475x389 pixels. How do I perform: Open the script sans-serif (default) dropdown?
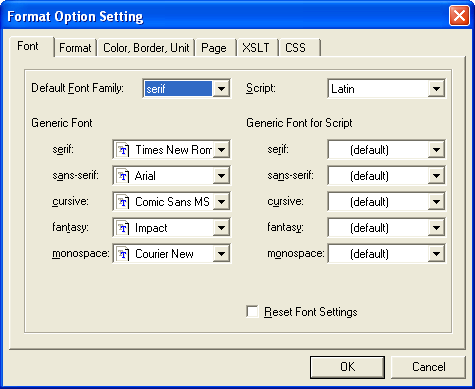[x=386, y=176]
